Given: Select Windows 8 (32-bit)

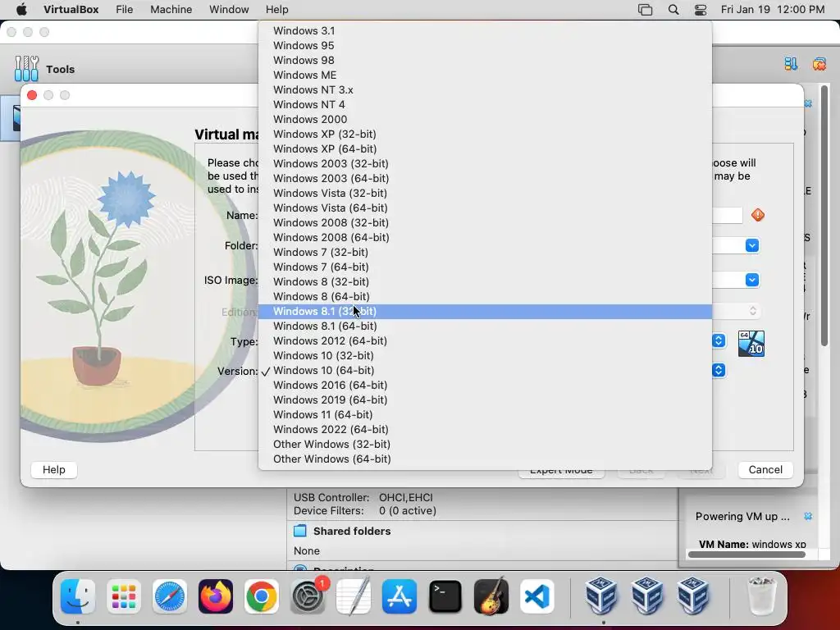Looking at the screenshot, I should (485, 282).
